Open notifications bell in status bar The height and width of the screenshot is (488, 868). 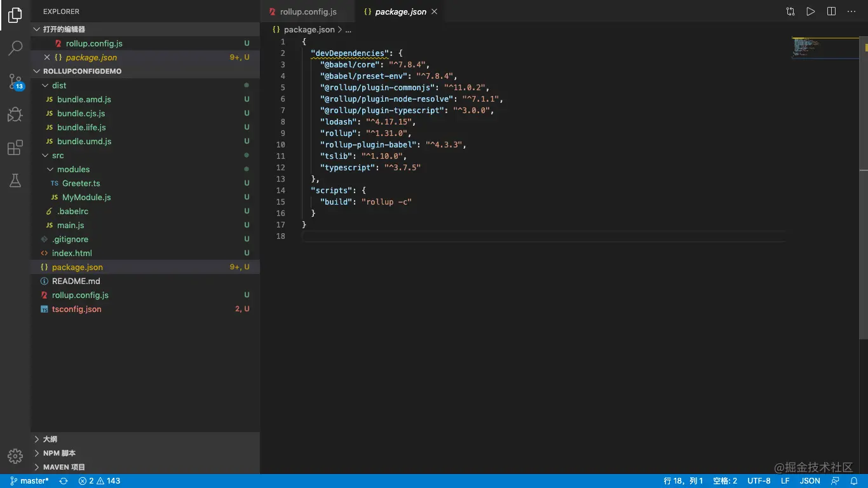(854, 481)
